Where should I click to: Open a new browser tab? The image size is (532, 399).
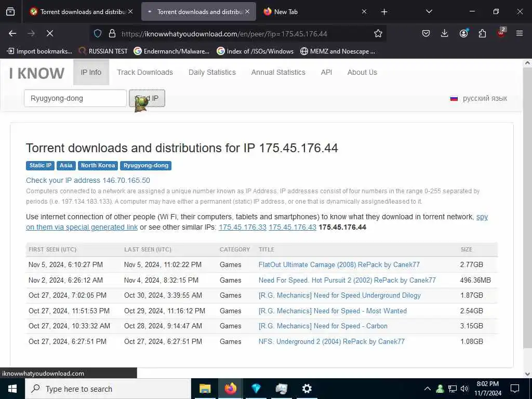384,12
